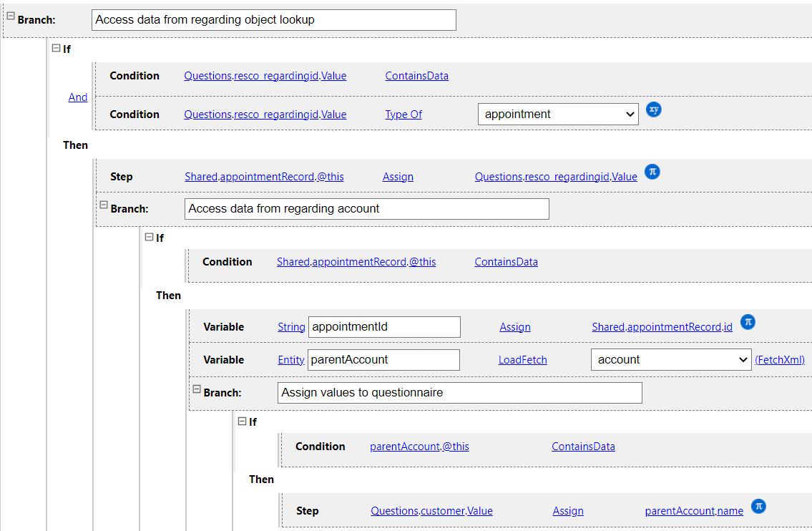Click String type link for appointmentId variable
Image resolution: width=812 pixels, height=531 pixels.
(291, 327)
